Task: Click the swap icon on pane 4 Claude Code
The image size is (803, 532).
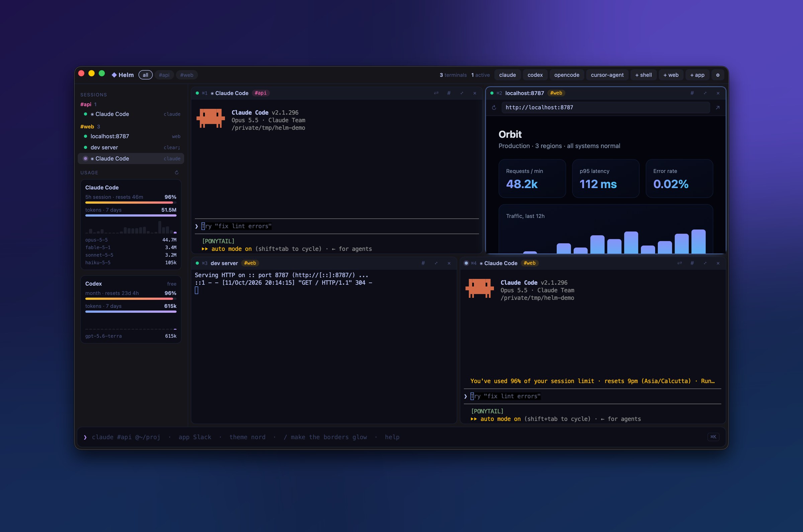Action: [x=679, y=263]
